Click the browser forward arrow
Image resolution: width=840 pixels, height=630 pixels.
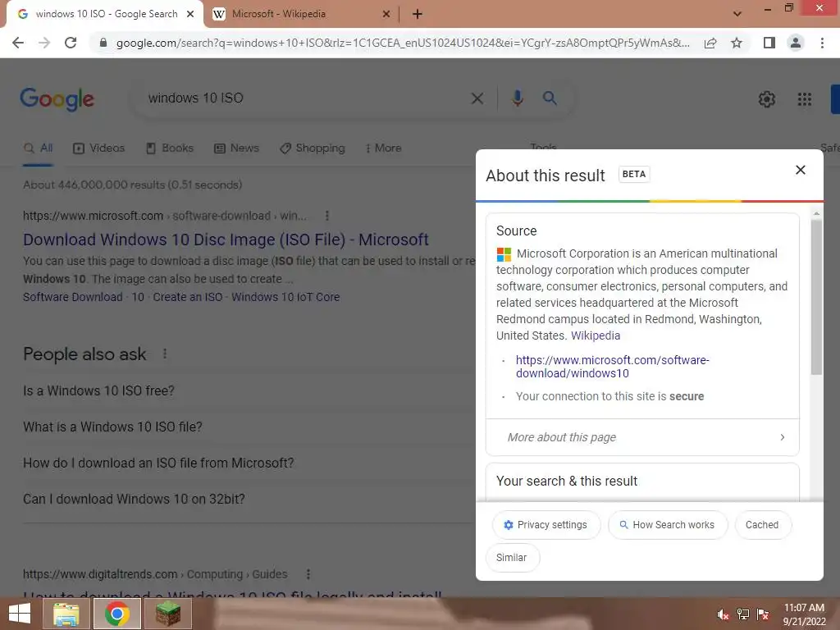pyautogui.click(x=44, y=43)
